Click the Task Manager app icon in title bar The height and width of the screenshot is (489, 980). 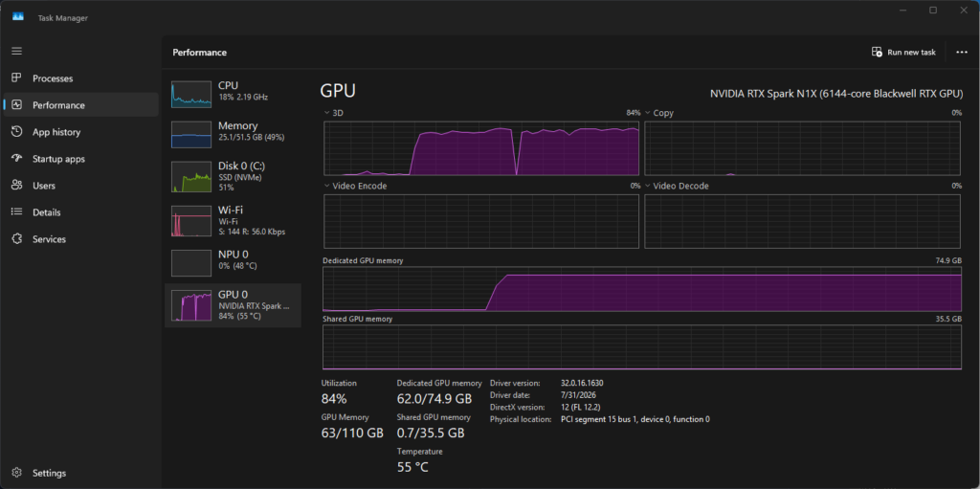pyautogui.click(x=17, y=17)
